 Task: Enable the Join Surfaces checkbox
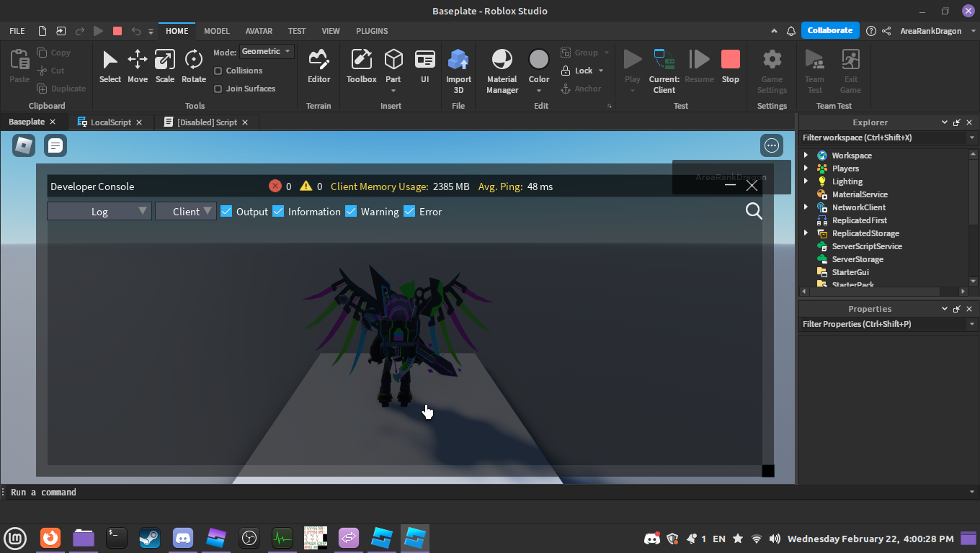[x=218, y=89]
